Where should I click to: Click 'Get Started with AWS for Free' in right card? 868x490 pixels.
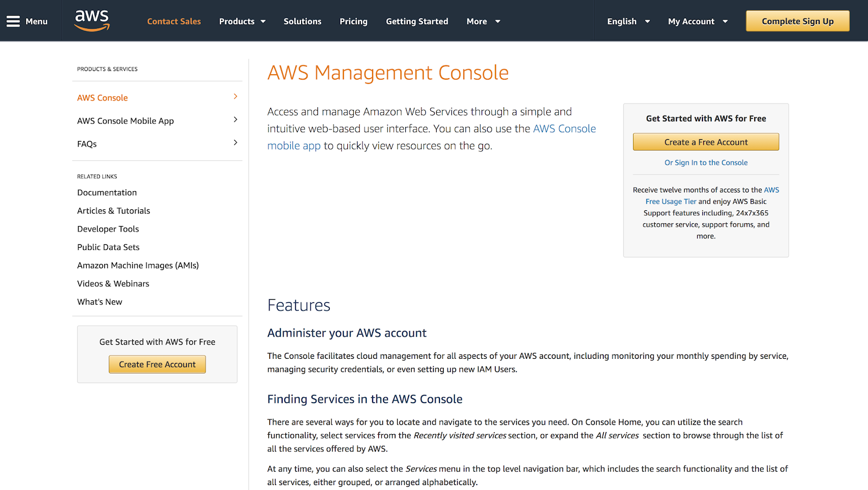[706, 118]
